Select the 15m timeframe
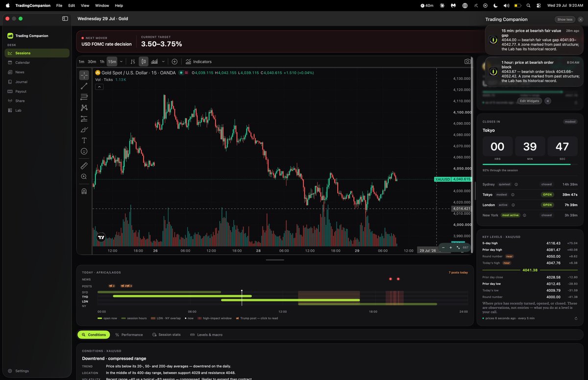Image resolution: width=588 pixels, height=380 pixels. pyautogui.click(x=112, y=62)
